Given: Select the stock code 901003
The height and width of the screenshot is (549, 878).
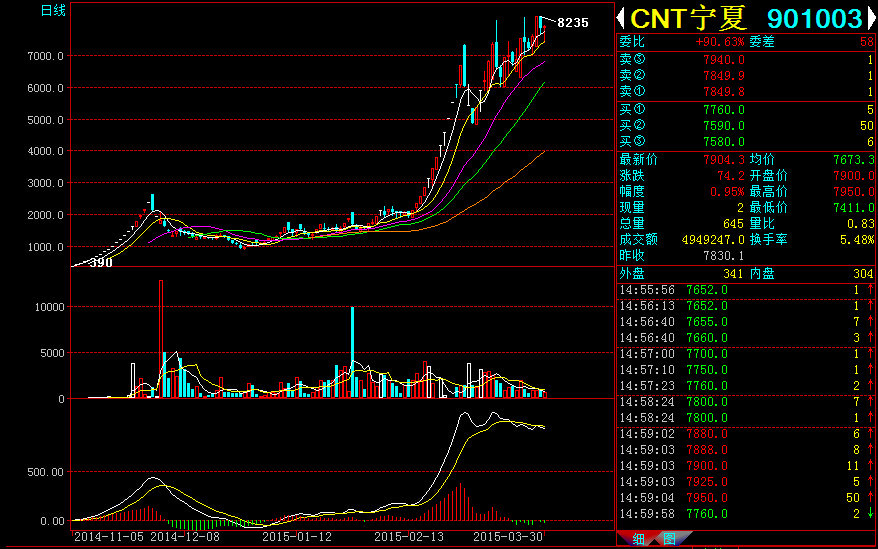Looking at the screenshot, I should [814, 18].
